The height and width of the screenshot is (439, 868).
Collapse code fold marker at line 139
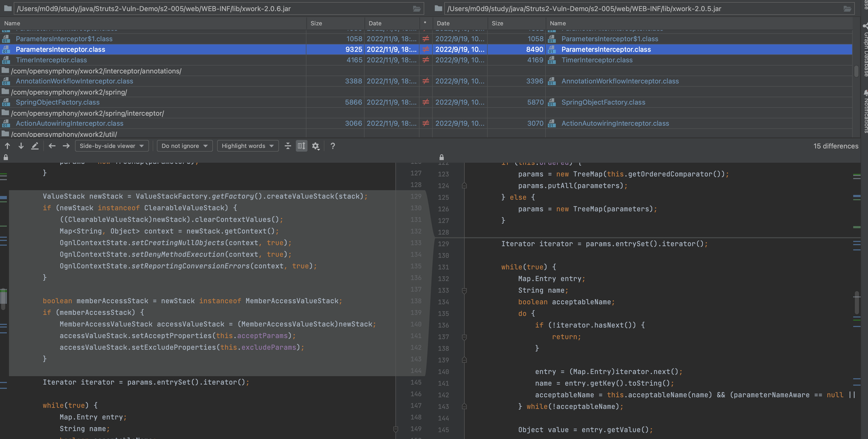(x=464, y=360)
